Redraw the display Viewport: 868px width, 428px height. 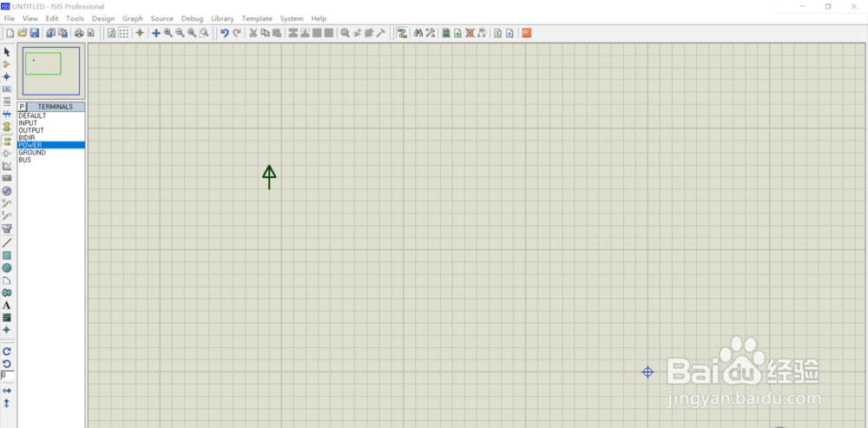112,33
